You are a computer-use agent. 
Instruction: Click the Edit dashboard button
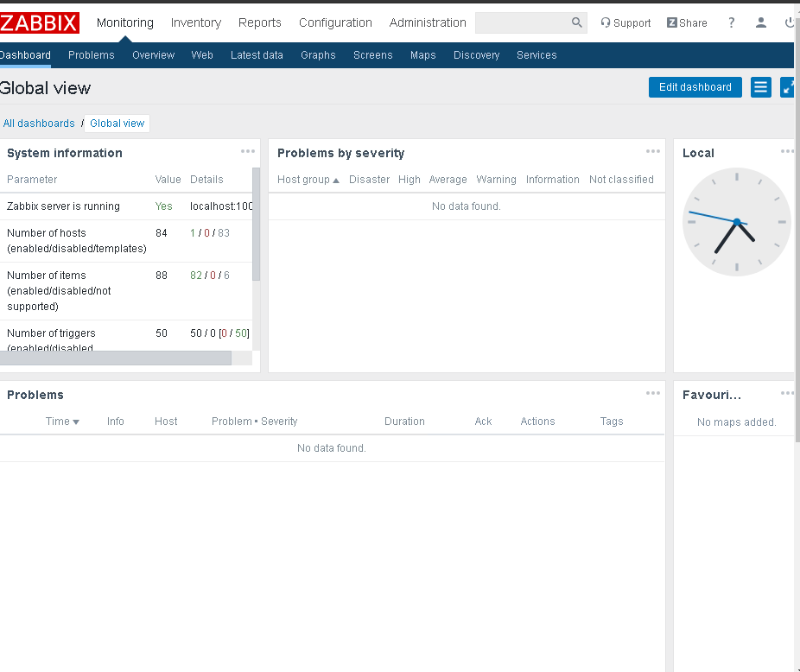[695, 87]
